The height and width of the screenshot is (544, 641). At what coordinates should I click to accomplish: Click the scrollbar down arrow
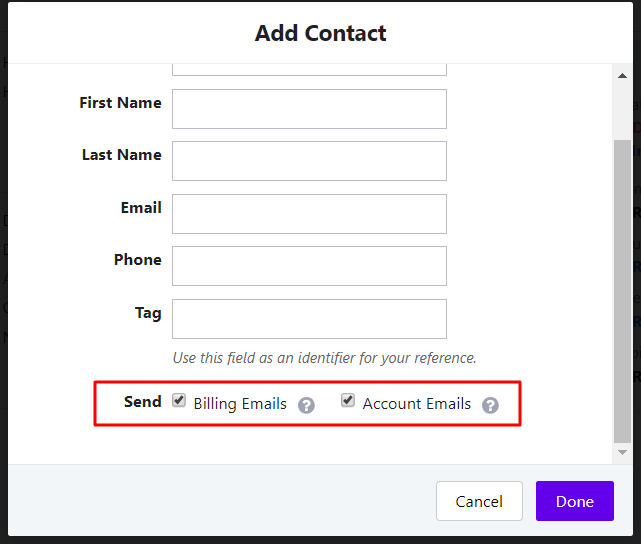pos(623,452)
